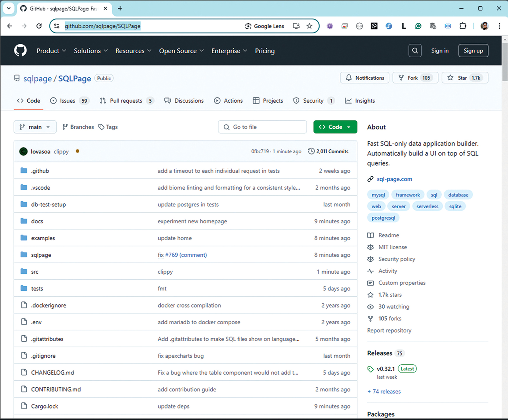This screenshot has width=508, height=420.
Task: Open the Cargo.lock file
Action: [x=45, y=406]
